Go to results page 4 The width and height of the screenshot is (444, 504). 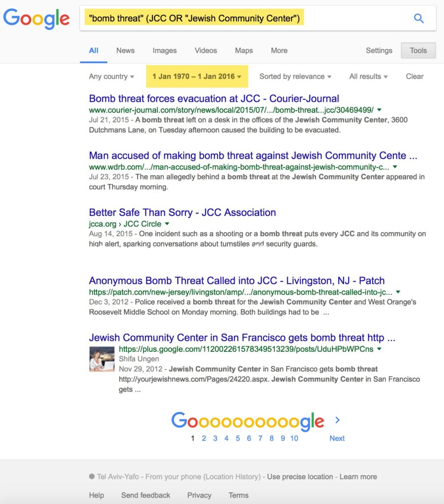(226, 438)
